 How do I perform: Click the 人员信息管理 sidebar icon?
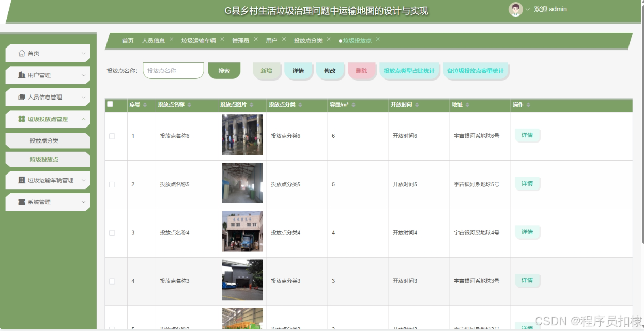point(22,97)
